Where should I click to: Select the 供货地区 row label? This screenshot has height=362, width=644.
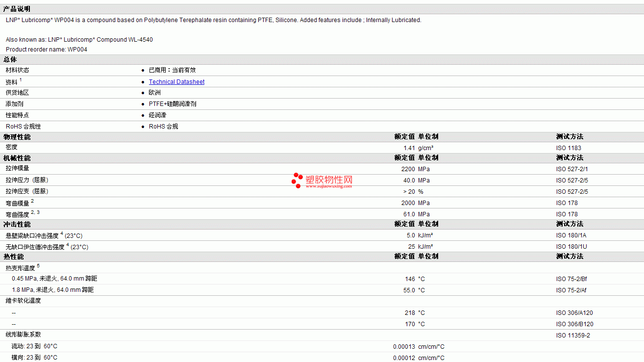pos(18,93)
